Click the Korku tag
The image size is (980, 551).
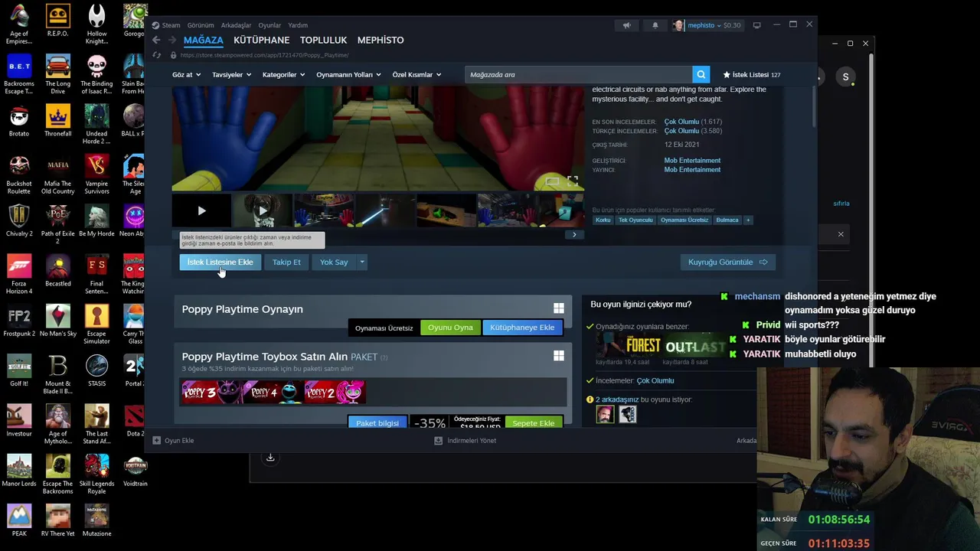[x=603, y=220]
